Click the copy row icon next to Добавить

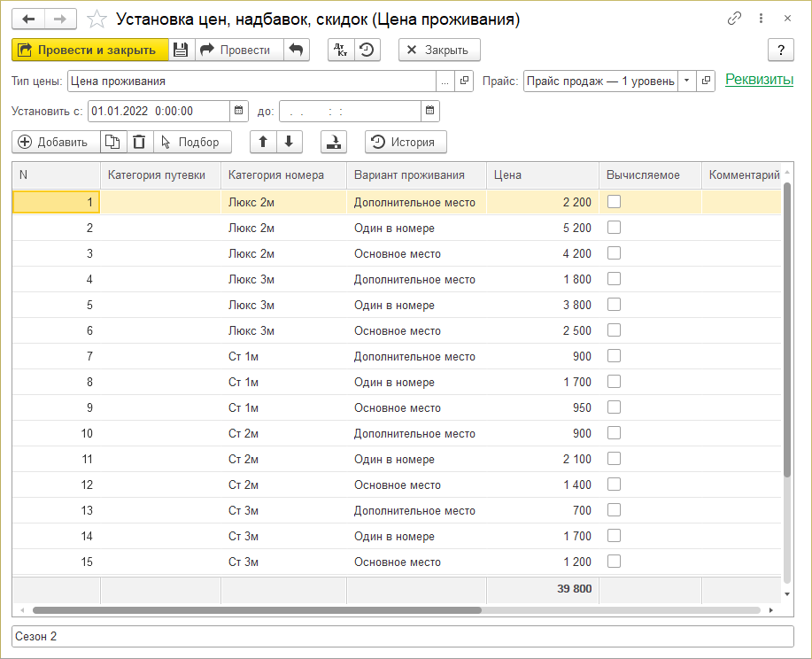pos(112,142)
